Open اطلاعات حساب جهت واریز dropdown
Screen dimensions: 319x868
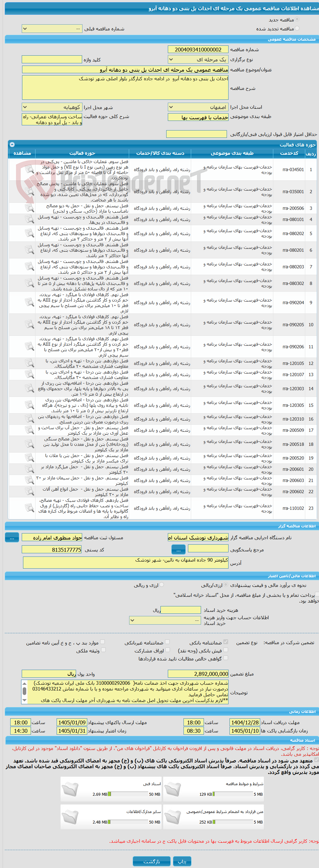tap(165, 620)
